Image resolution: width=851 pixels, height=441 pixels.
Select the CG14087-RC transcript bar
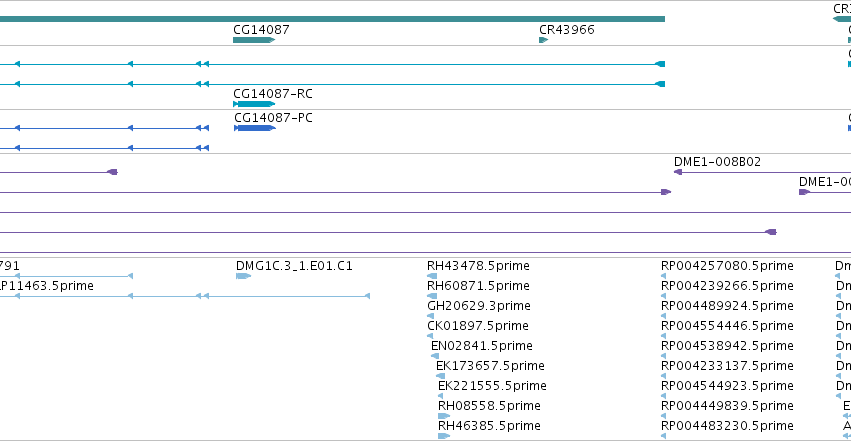(254, 104)
